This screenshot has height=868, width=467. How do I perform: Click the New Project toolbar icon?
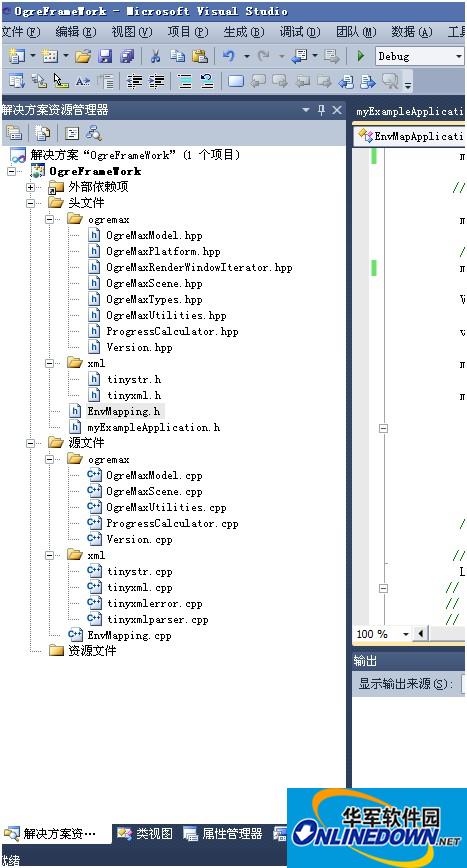click(x=17, y=56)
